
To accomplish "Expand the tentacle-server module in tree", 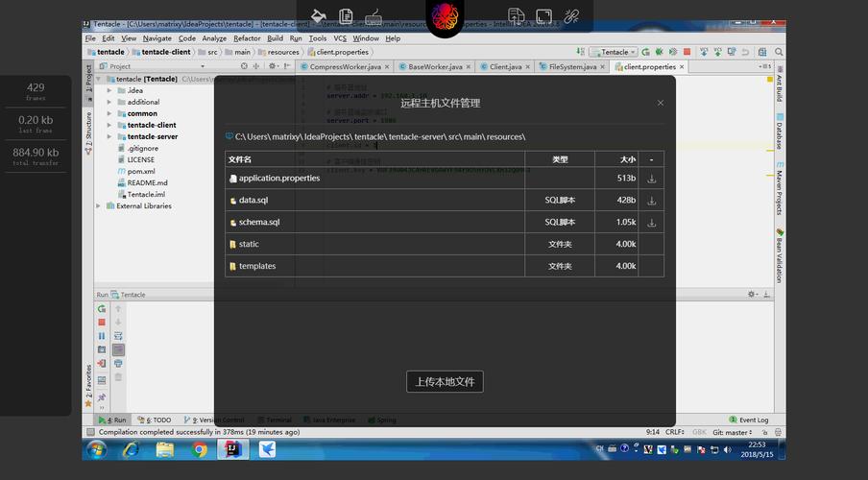I will click(109, 136).
